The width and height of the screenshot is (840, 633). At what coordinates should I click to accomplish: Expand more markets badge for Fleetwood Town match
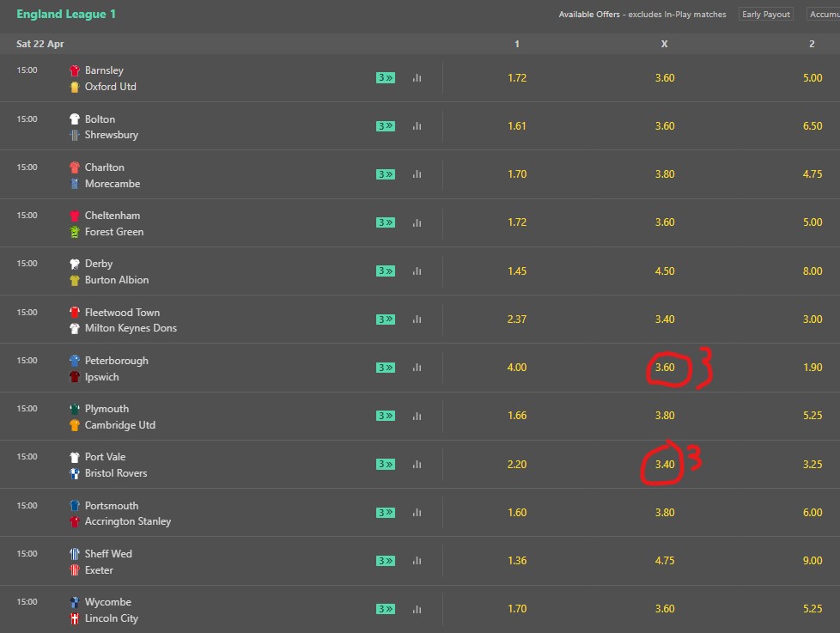click(x=386, y=320)
